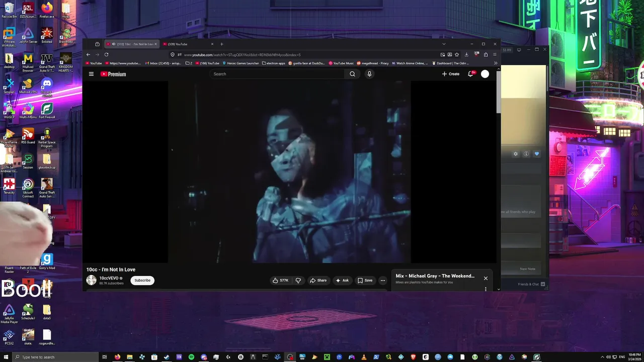Click the Share button

click(x=318, y=281)
